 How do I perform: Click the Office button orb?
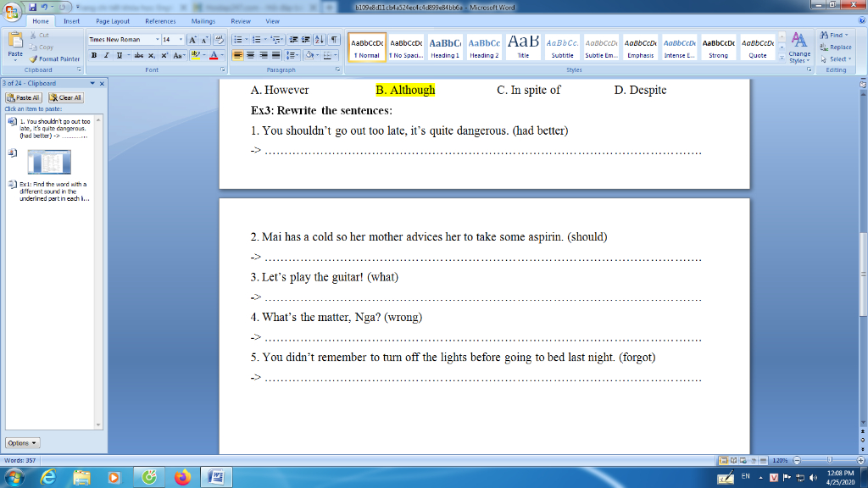coord(11,11)
